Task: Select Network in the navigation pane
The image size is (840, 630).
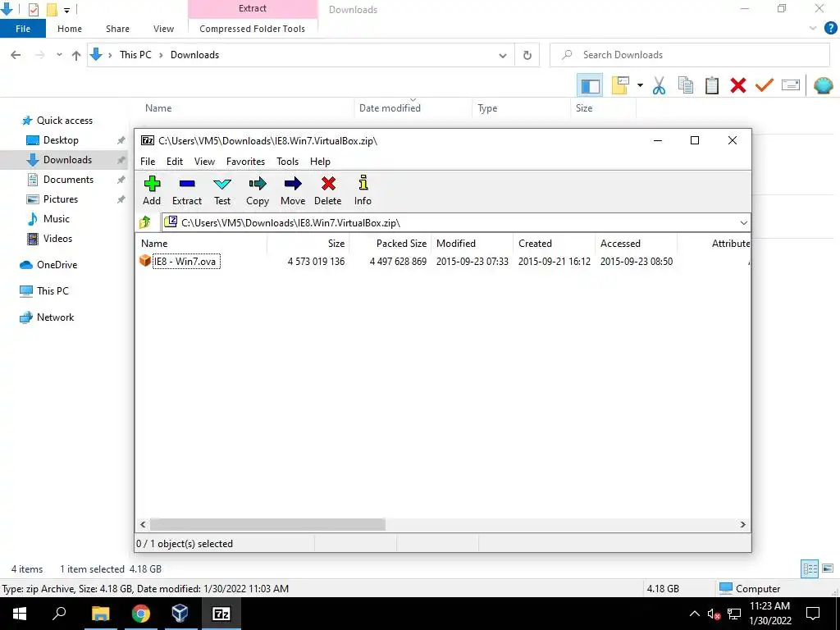Action: 55,317
